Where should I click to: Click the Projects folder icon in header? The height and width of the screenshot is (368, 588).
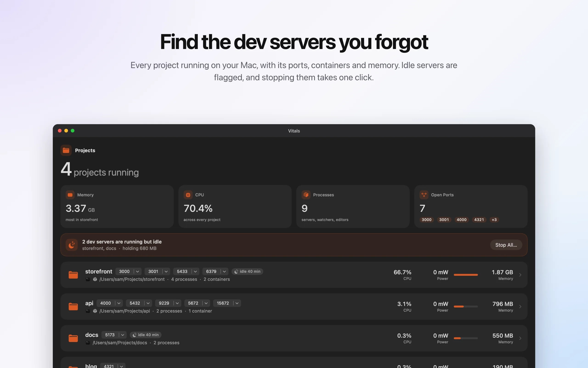tap(66, 150)
